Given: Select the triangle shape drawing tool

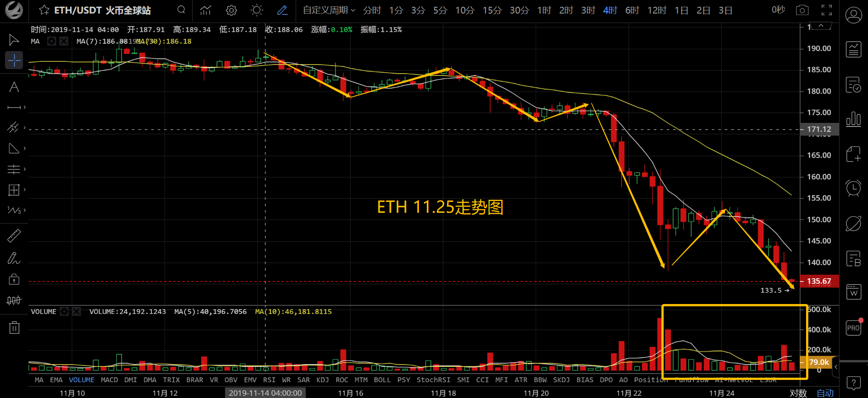Looking at the screenshot, I should (14, 148).
